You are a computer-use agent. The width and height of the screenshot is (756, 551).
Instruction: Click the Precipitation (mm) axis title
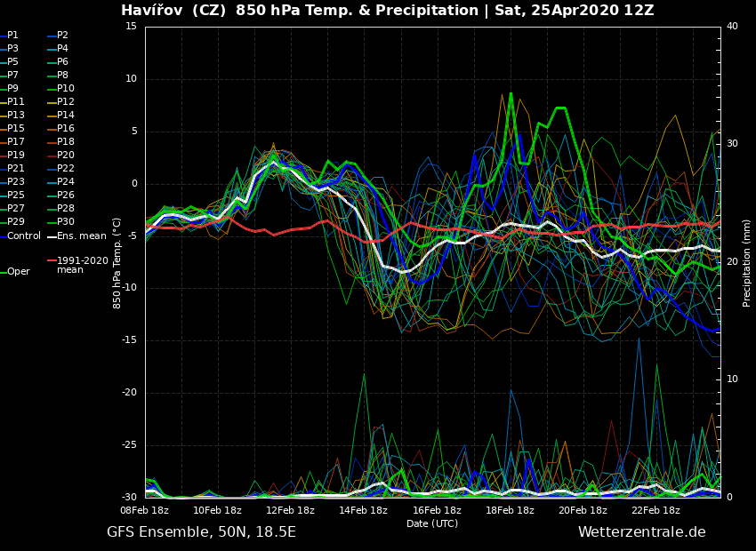pyautogui.click(x=747, y=263)
